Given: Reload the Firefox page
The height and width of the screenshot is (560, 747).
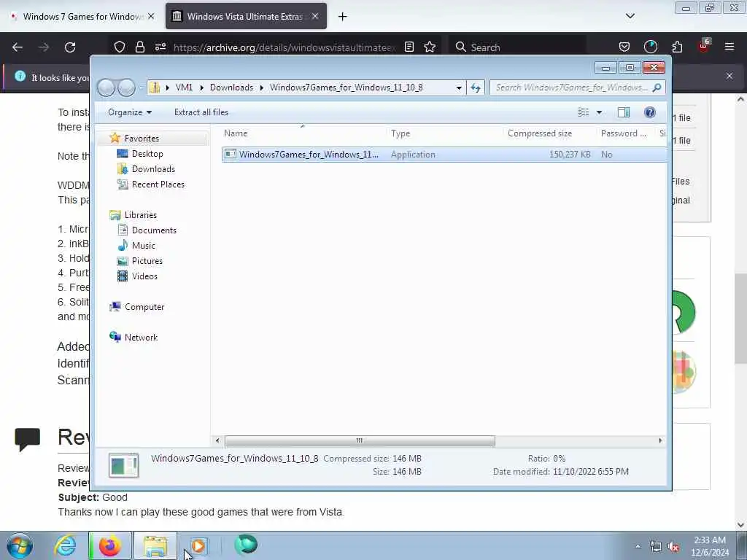Looking at the screenshot, I should click(x=70, y=47).
